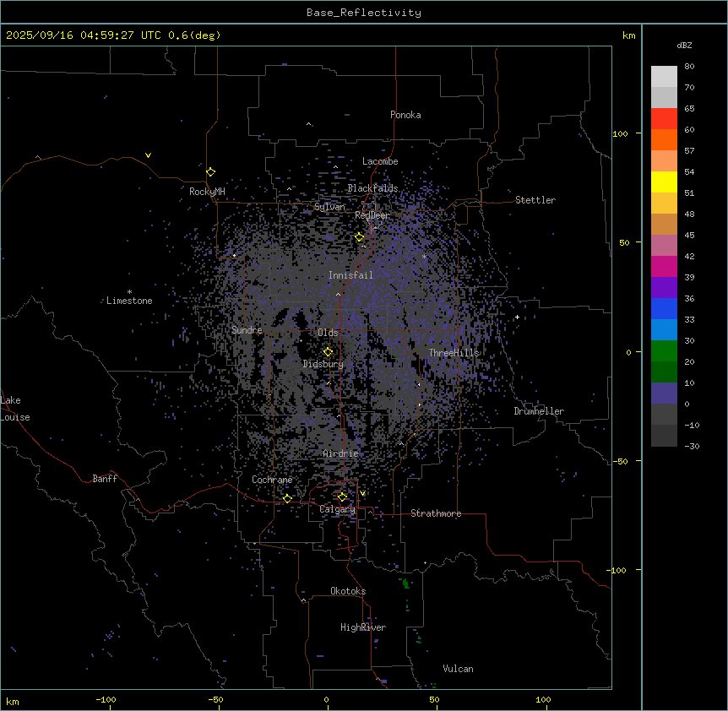Click the Drumheller city label
728x711 pixels.
tap(539, 411)
